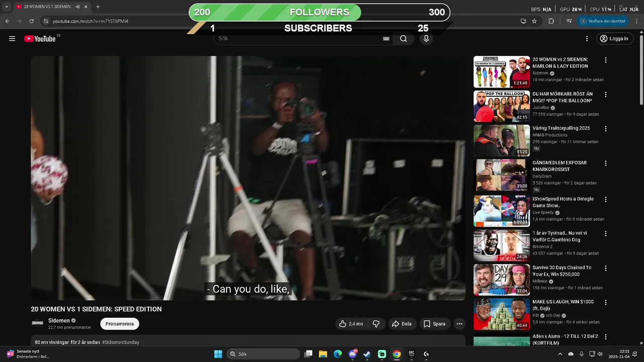This screenshot has width=644, height=362.
Task: Install app icon in the address bar
Action: click(x=523, y=21)
